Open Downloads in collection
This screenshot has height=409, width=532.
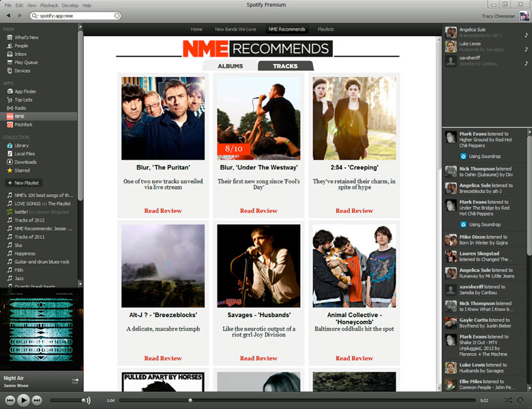coord(22,162)
